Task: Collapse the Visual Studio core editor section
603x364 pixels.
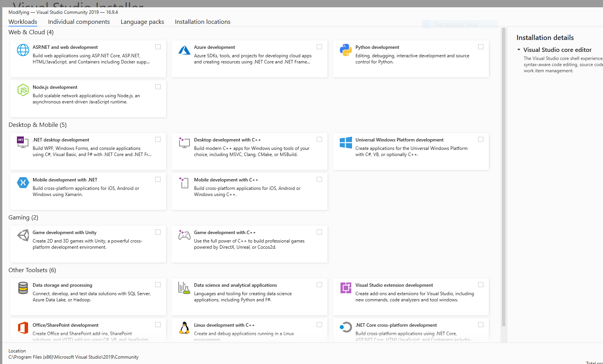Action: pos(519,50)
